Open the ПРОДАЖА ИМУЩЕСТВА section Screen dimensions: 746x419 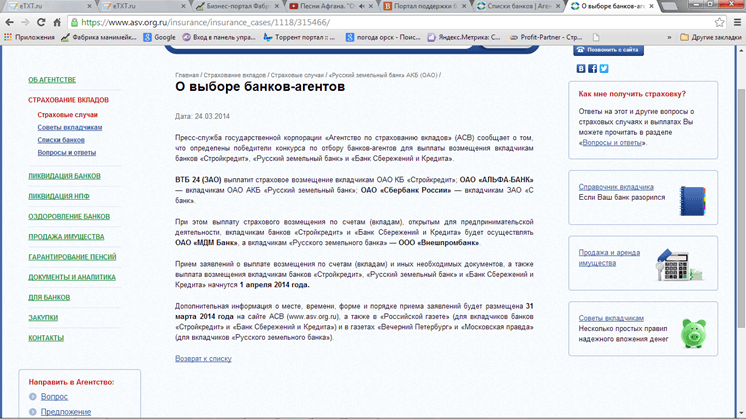click(x=66, y=236)
